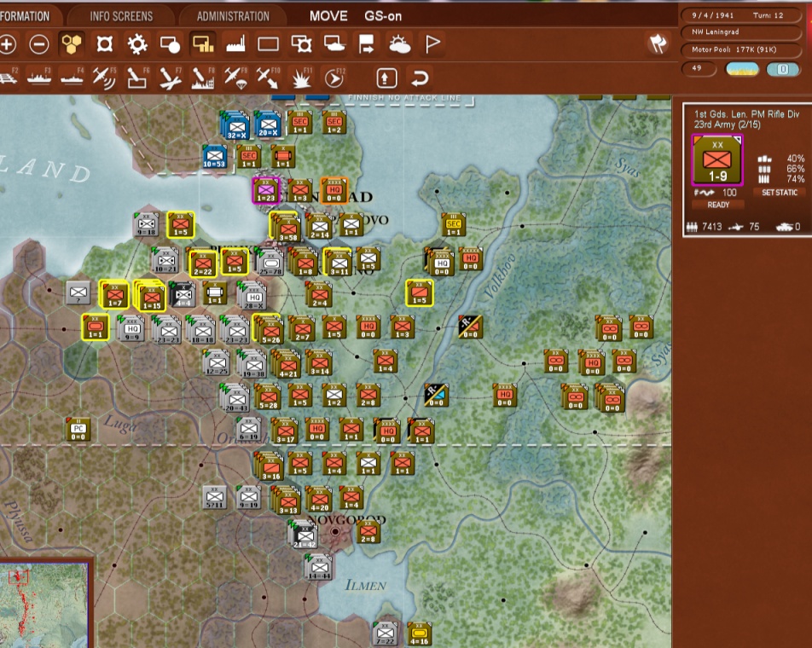Zoom out the map with the minus icon
Screen dimensions: 812x648
[39, 44]
